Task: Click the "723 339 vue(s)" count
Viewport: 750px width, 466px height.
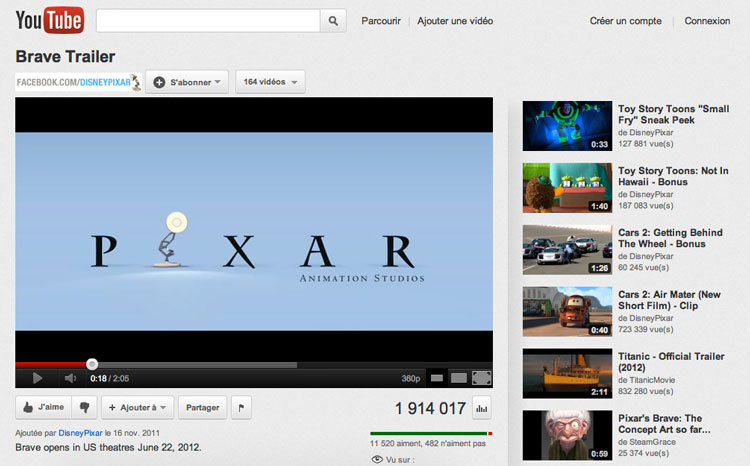Action: coord(645,329)
